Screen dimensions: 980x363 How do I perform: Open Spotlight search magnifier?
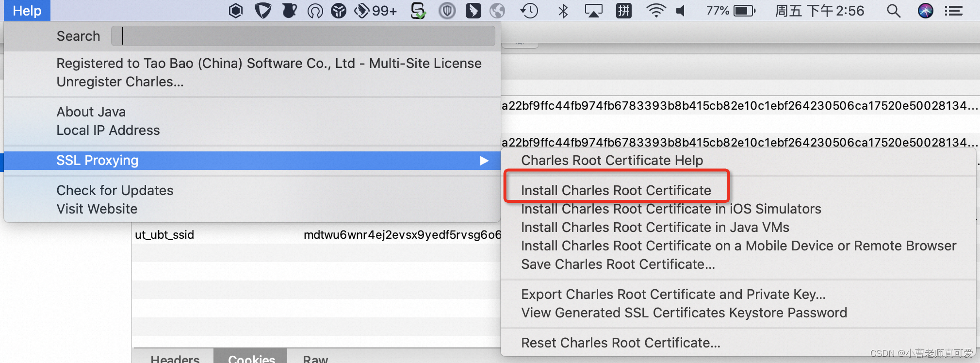[x=894, y=11]
